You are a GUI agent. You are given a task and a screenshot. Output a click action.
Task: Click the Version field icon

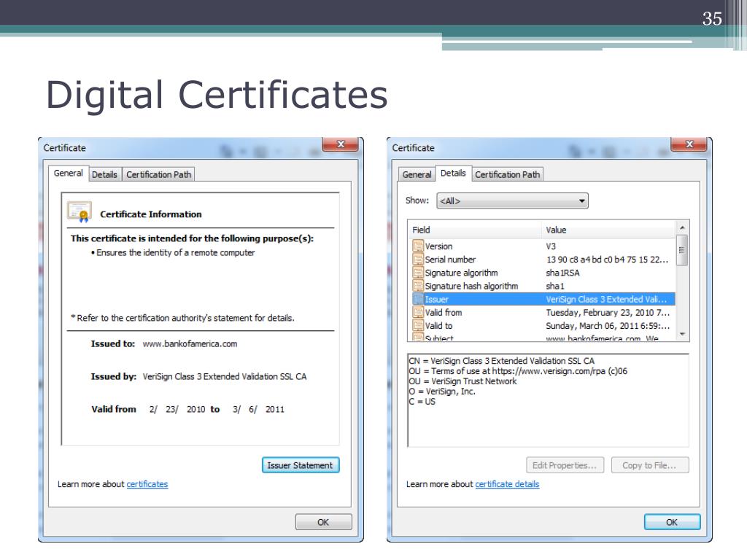coord(418,246)
